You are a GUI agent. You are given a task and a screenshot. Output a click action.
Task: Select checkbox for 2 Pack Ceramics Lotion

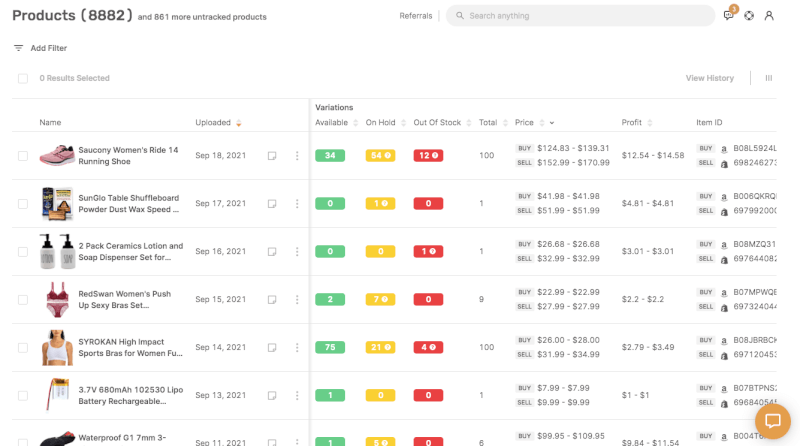click(x=23, y=252)
